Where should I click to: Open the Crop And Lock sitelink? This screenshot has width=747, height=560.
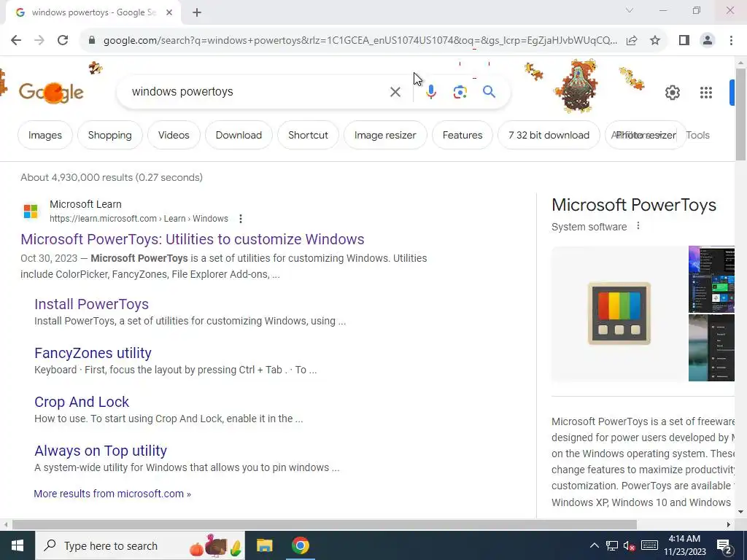coord(82,402)
